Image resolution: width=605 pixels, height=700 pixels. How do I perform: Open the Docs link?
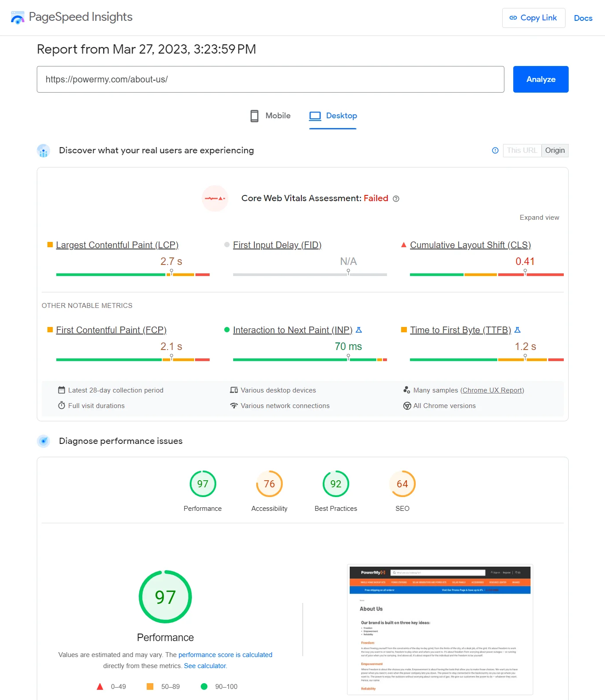(583, 18)
